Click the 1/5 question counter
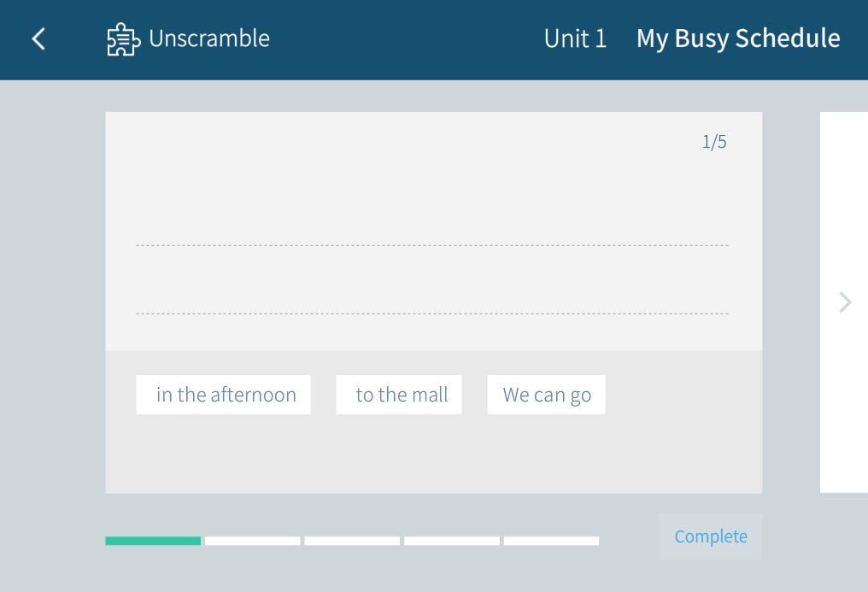This screenshot has height=592, width=868. 714,142
